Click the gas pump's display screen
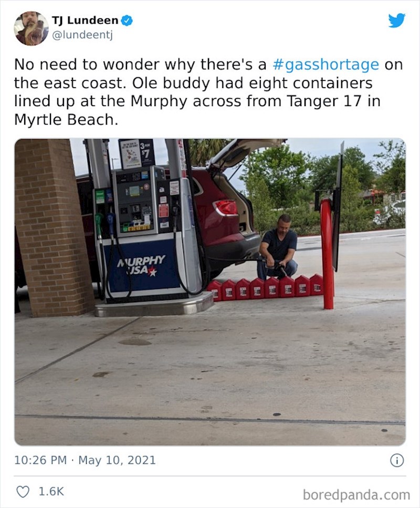 coord(134,191)
